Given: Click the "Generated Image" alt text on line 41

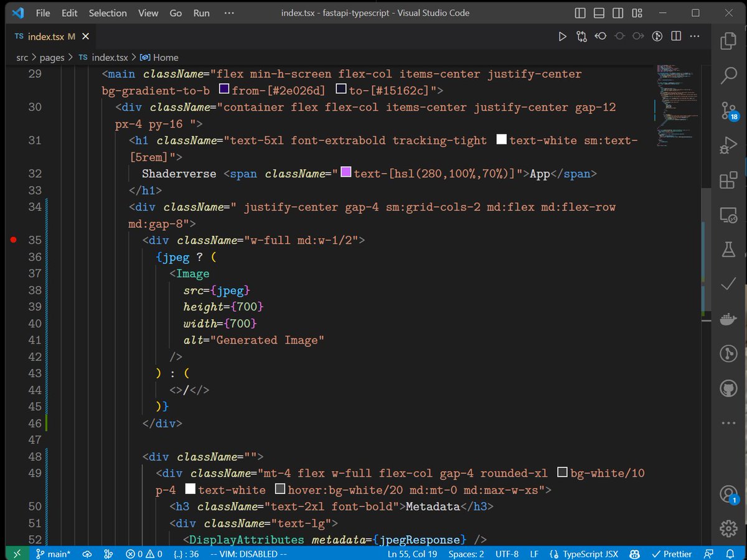Looking at the screenshot, I should 268,340.
